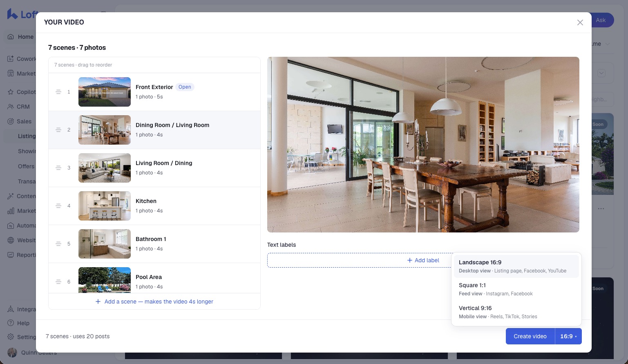Click the Integrations icon in the sidebar
This screenshot has height=364, width=628.
11,309
